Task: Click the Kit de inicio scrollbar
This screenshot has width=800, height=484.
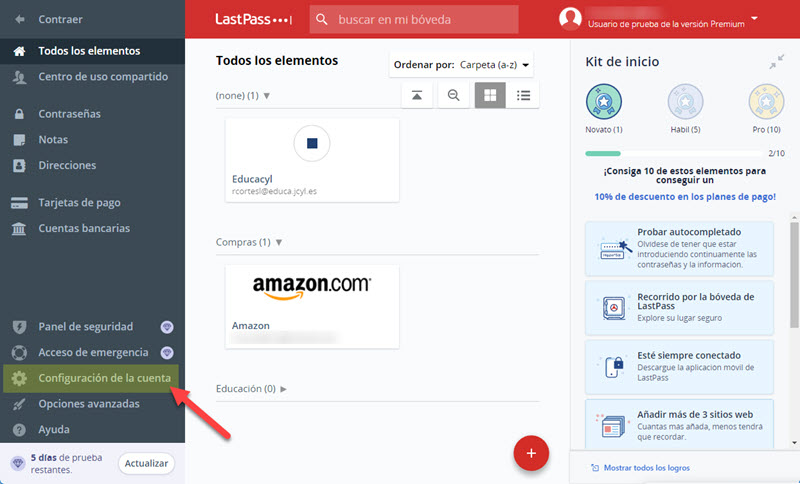Action: click(794, 275)
